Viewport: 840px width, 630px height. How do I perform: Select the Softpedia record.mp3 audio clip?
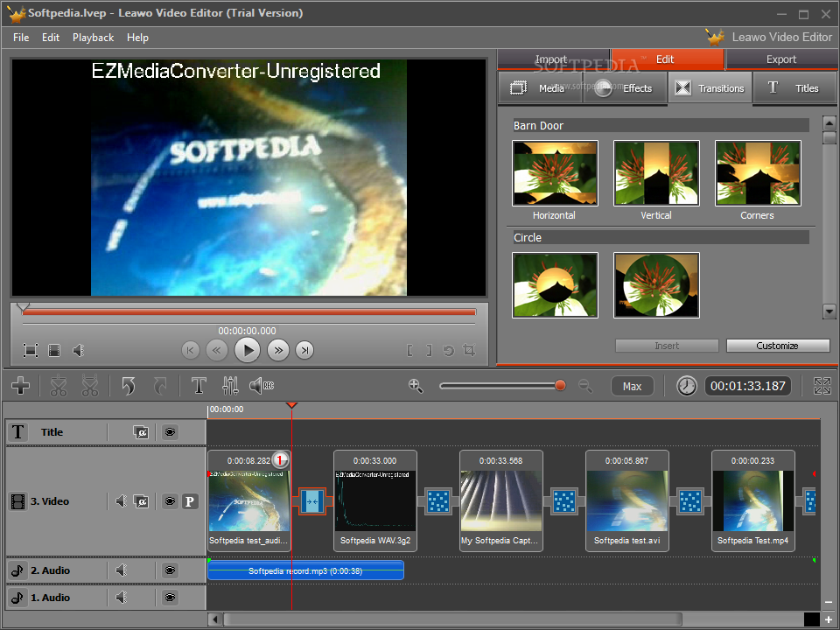coord(305,570)
